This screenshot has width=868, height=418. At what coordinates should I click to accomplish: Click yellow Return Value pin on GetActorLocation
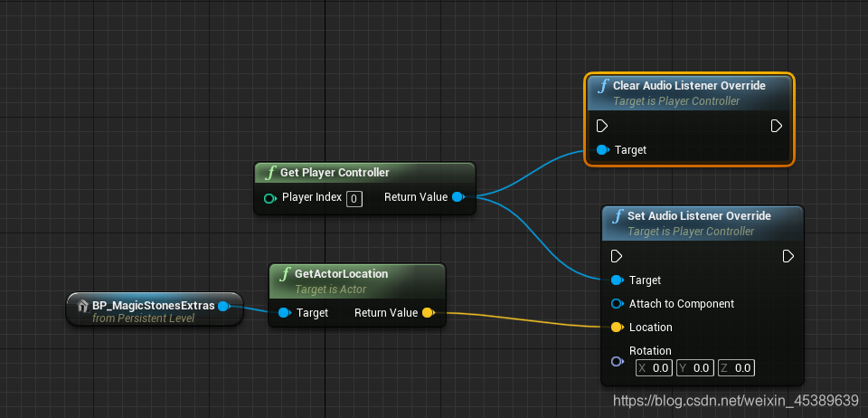click(x=428, y=313)
